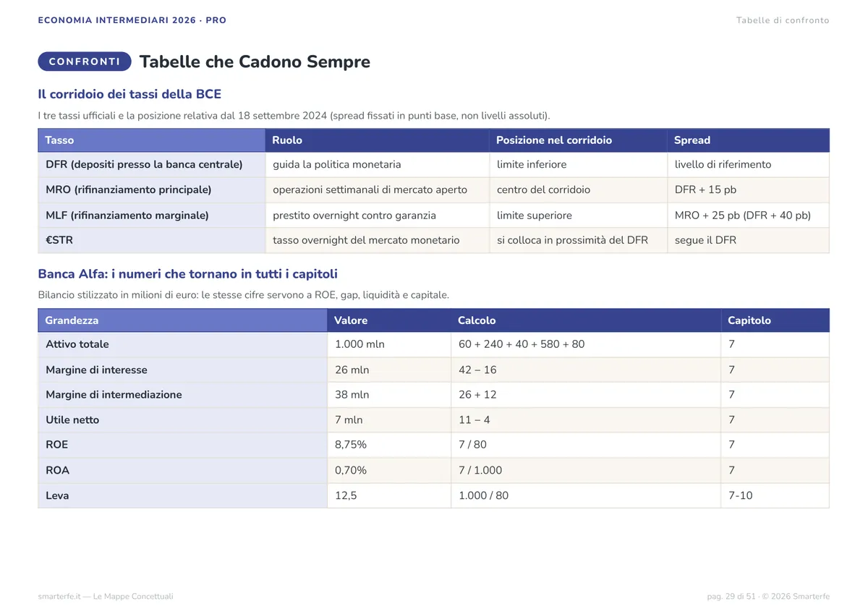This screenshot has width=868, height=614.
Task: Click the footer "pag. 29 di 51"
Action: coord(731,597)
